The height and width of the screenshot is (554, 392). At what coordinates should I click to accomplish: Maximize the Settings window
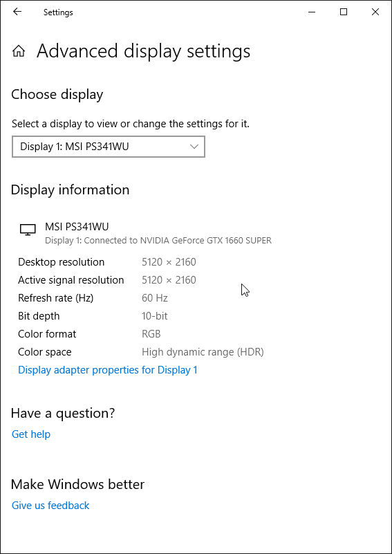[x=344, y=12]
